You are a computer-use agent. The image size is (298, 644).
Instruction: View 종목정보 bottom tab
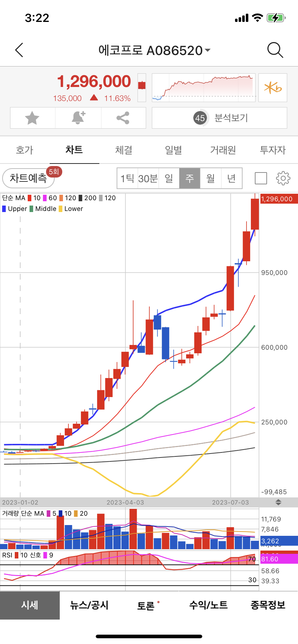268,605
